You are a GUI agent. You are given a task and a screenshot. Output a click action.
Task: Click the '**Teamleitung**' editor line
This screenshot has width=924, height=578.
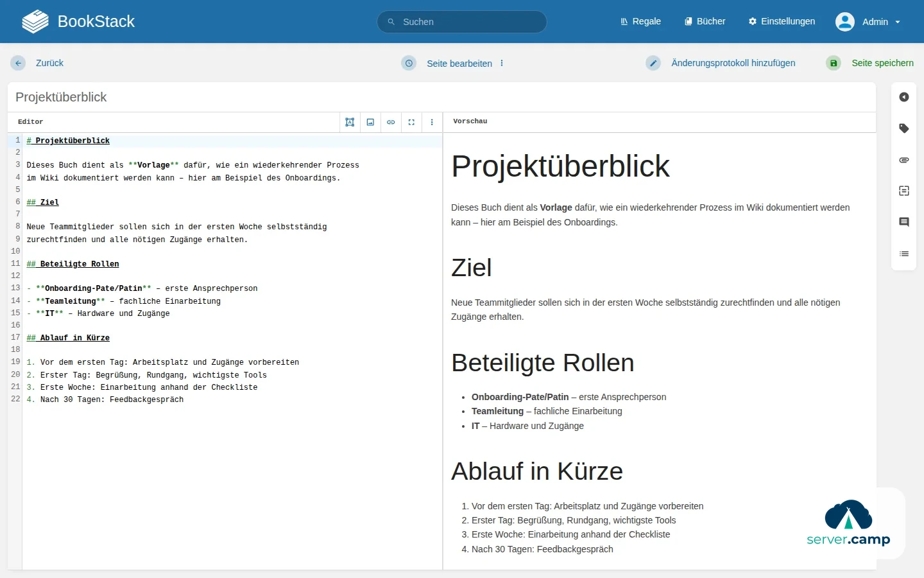pyautogui.click(x=123, y=301)
